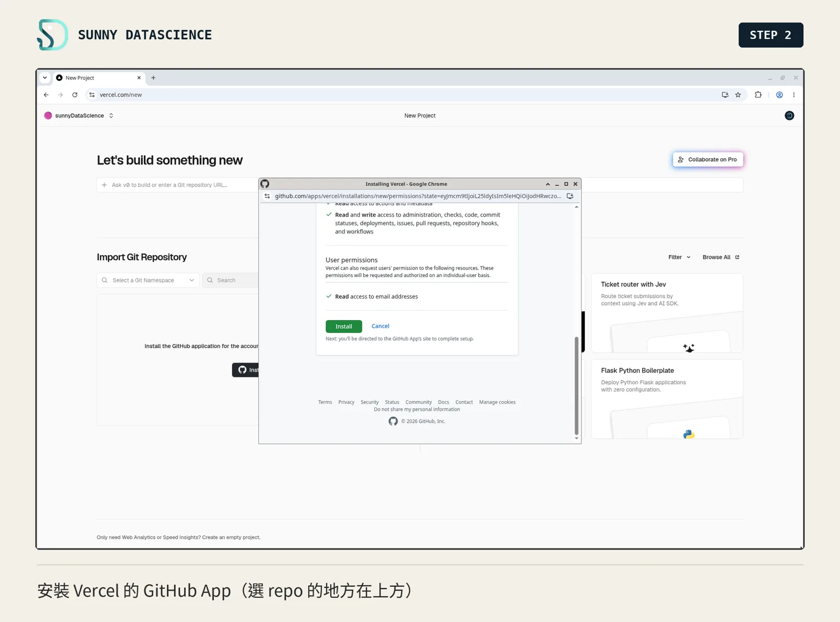The height and width of the screenshot is (622, 840).
Task: Click the Collaborate on Pro button
Action: [708, 160]
